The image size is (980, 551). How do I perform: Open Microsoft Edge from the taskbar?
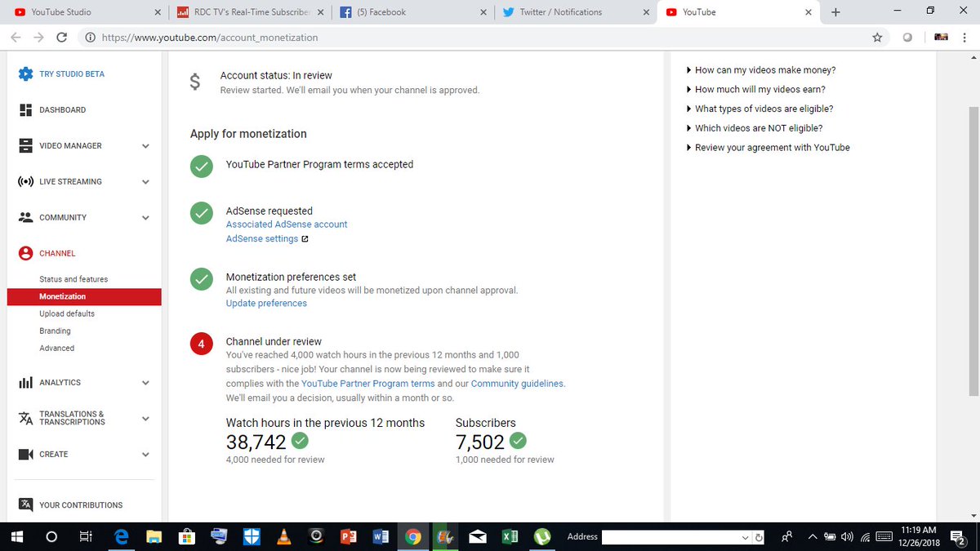click(122, 536)
